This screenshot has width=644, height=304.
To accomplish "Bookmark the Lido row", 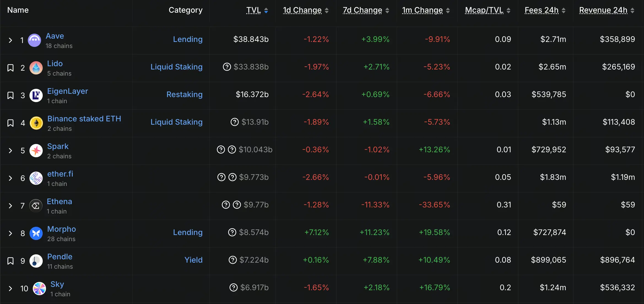I will tap(10, 68).
